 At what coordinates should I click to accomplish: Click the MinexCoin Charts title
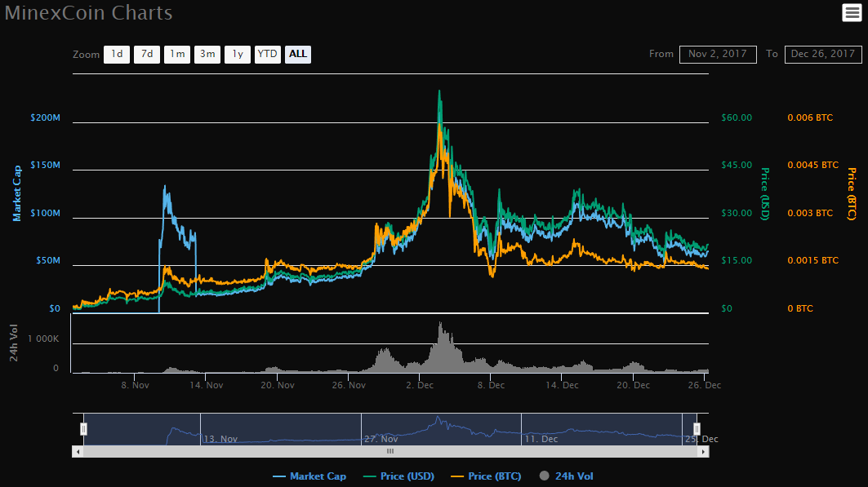click(88, 13)
